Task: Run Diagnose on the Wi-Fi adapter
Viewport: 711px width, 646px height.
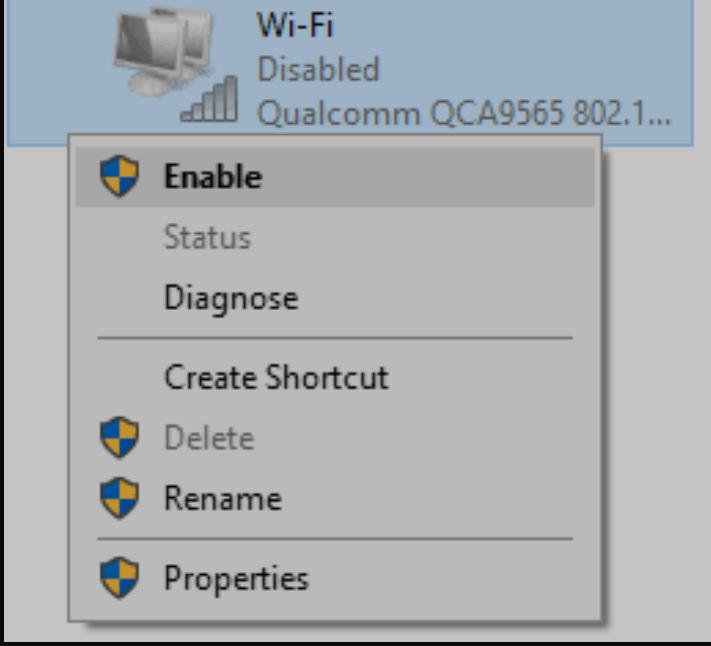Action: pyautogui.click(x=335, y=298)
